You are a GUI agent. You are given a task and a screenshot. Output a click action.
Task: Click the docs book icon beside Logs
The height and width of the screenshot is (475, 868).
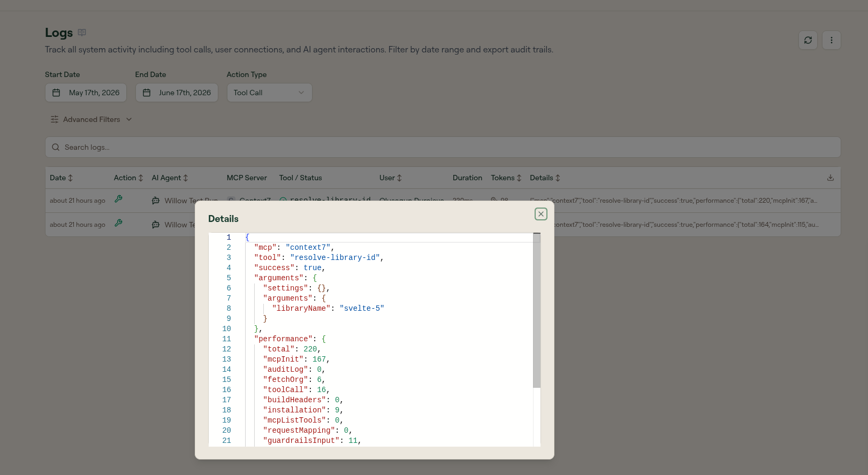[82, 33]
